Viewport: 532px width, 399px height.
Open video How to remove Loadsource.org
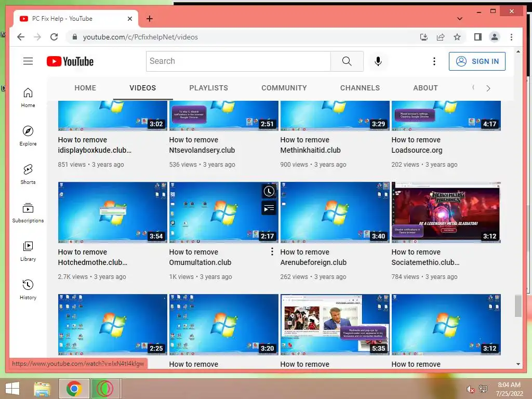click(417, 145)
